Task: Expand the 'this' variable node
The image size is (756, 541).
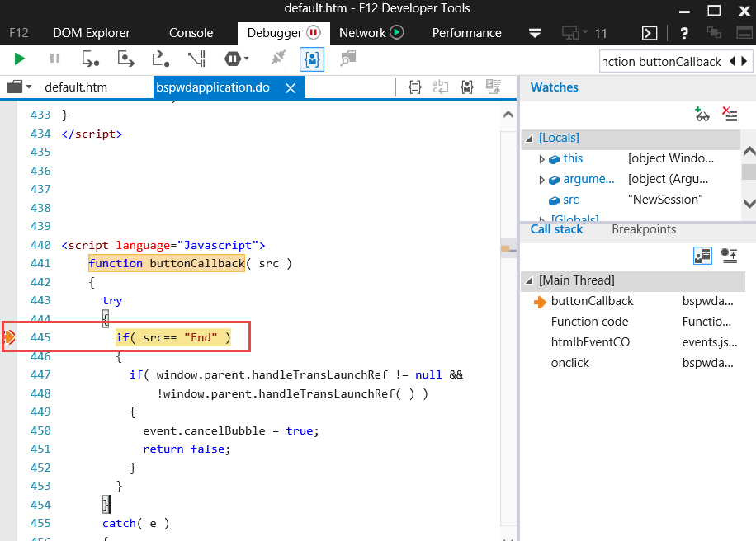Action: pyautogui.click(x=541, y=159)
